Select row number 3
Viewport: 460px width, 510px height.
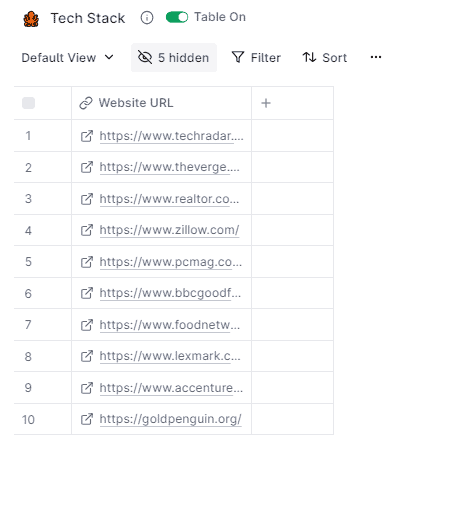[x=28, y=199]
